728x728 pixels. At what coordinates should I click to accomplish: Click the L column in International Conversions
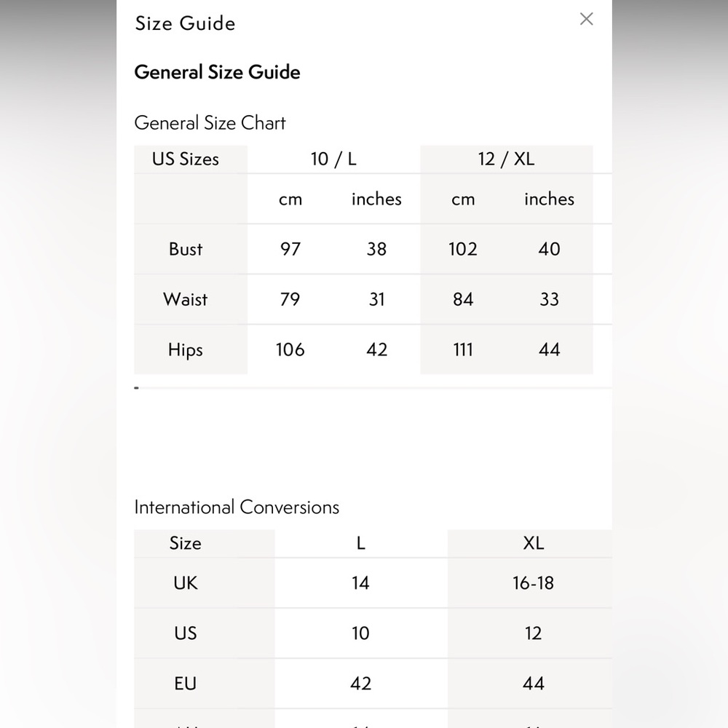click(x=360, y=543)
